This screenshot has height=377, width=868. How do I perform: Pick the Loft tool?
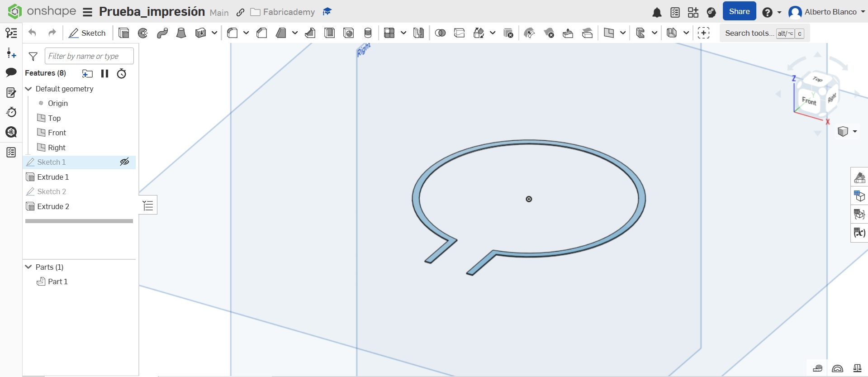point(181,33)
